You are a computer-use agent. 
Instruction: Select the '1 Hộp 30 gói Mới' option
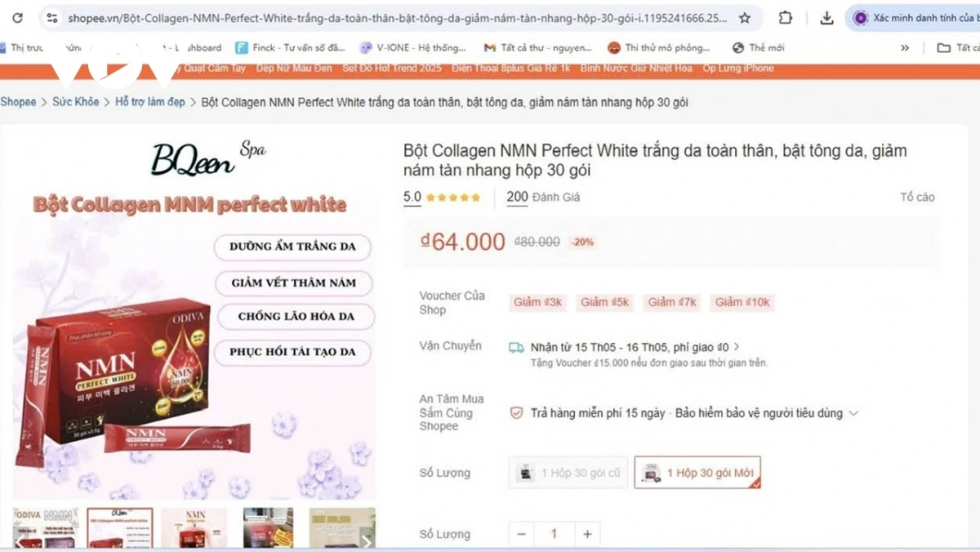pyautogui.click(x=697, y=473)
